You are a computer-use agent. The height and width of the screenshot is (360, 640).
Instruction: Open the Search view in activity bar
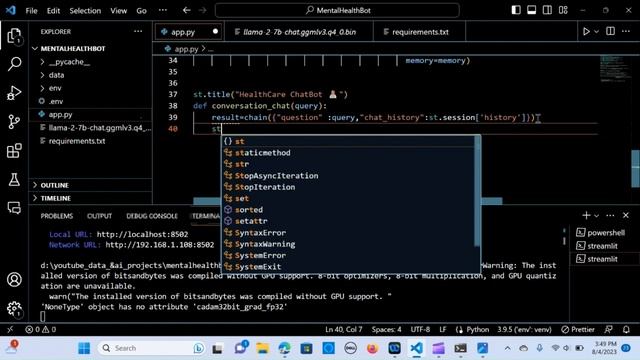[x=14, y=64]
